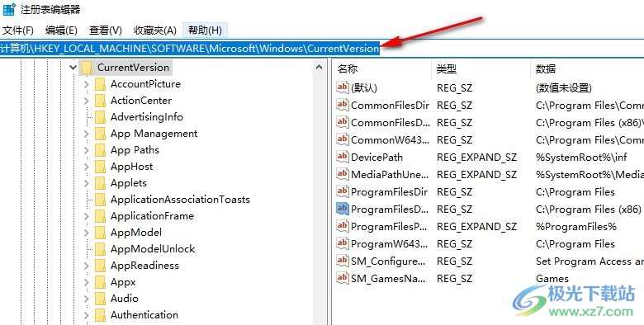644x325 pixels.
Task: Click the AdvertisingInfo folder icon
Action: tap(100, 117)
